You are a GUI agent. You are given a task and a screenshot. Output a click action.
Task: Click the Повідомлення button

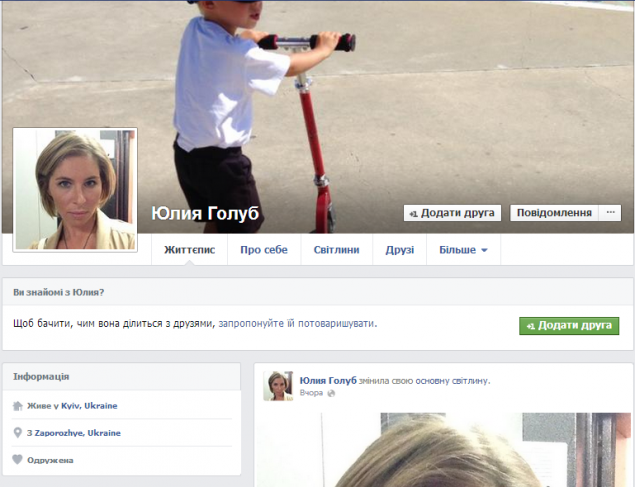553,213
